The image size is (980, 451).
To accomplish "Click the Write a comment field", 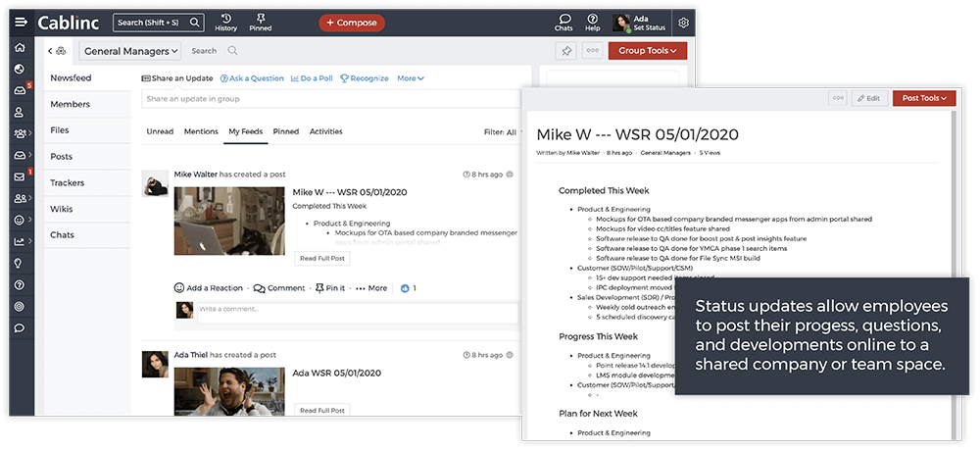I will (358, 313).
